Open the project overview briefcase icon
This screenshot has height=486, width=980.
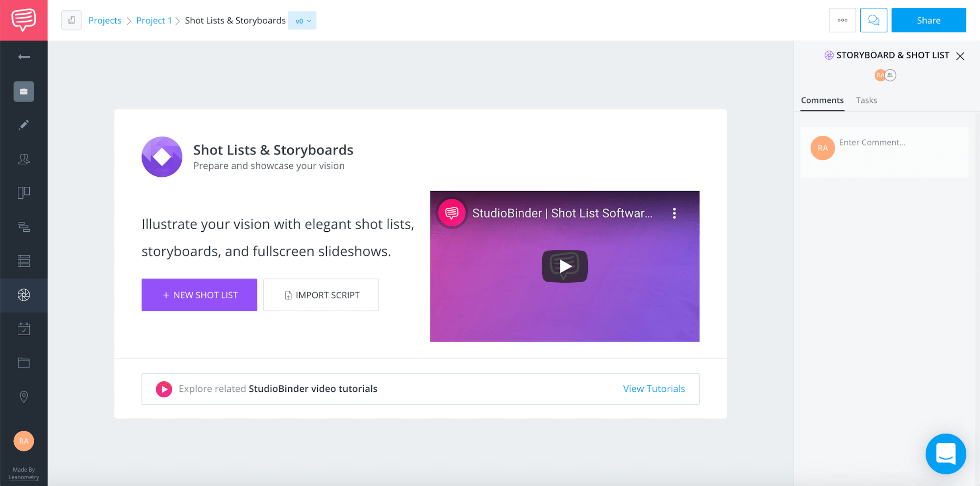pyautogui.click(x=23, y=91)
